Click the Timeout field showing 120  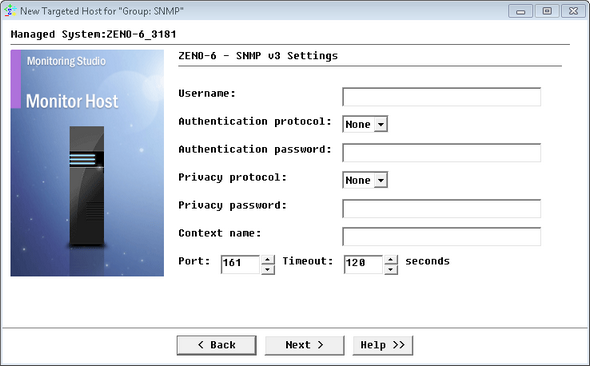(x=363, y=264)
